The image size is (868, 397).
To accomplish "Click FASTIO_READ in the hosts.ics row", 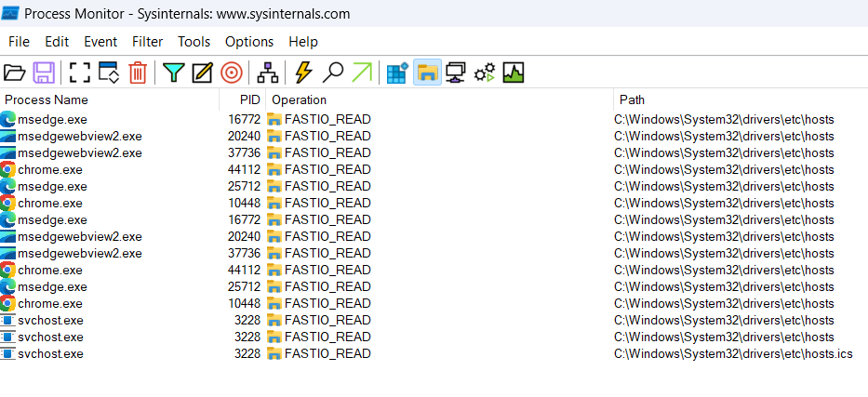I will [x=327, y=354].
